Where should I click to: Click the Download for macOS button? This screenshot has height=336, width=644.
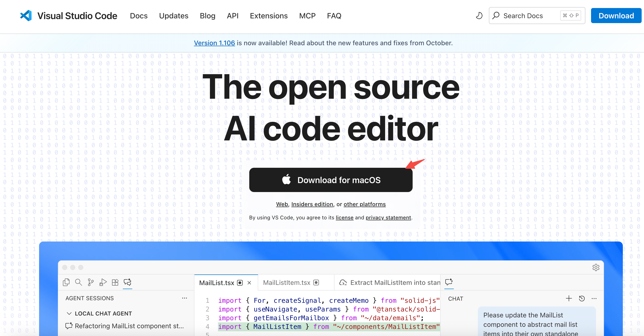pyautogui.click(x=331, y=180)
